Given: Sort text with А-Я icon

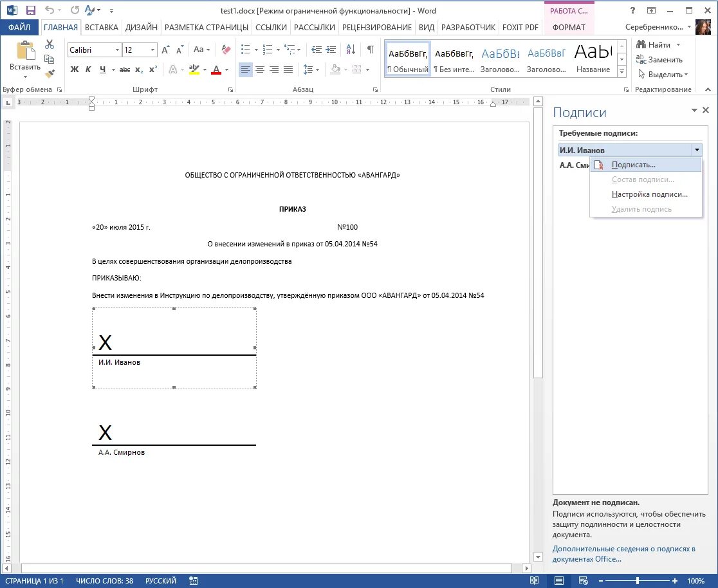Looking at the screenshot, I should pyautogui.click(x=351, y=50).
